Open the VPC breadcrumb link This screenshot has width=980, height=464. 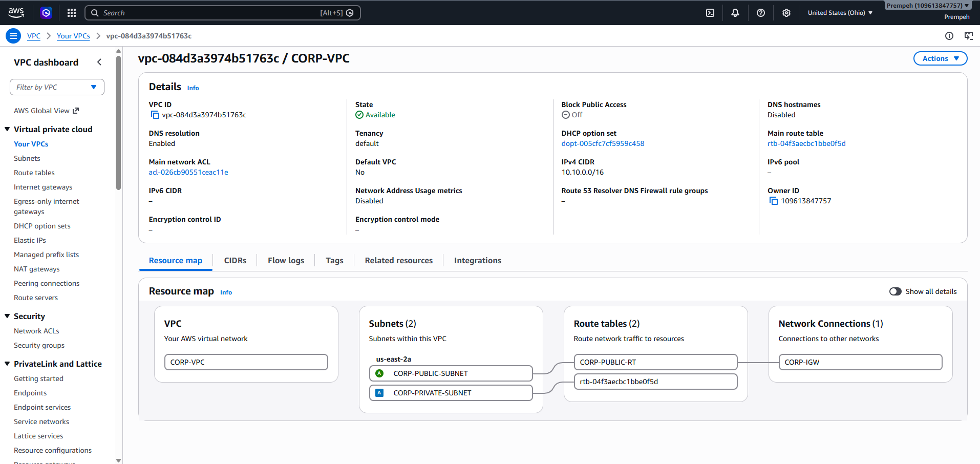[x=34, y=36]
